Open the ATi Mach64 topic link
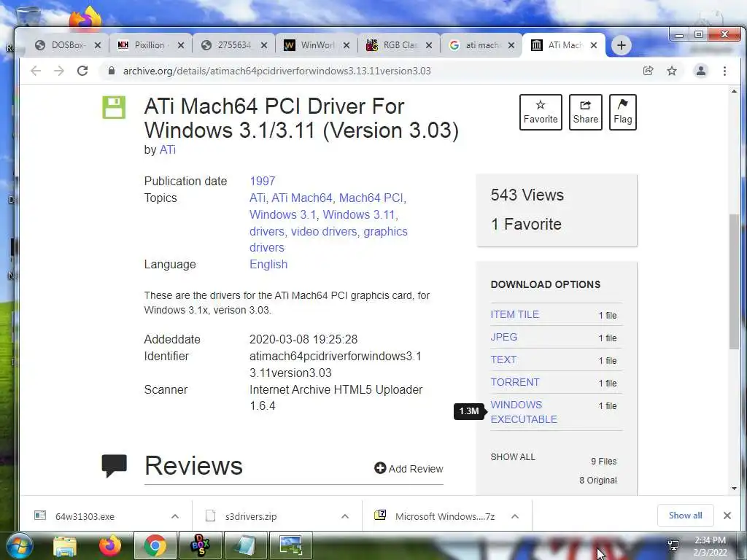 [301, 198]
